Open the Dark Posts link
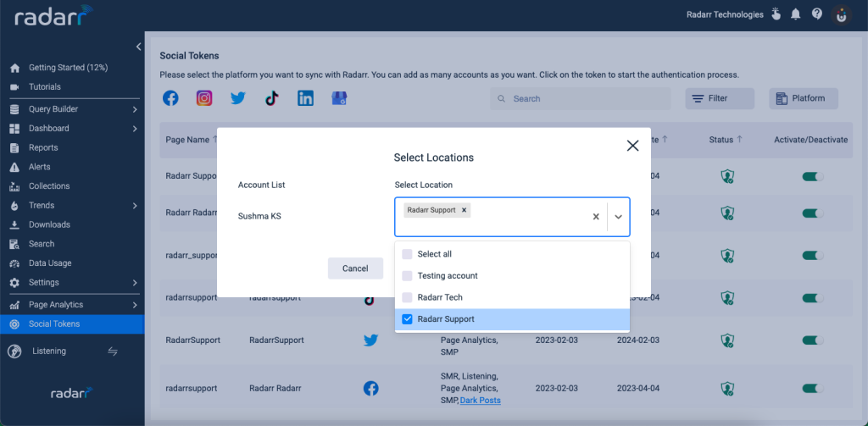The image size is (868, 426). 481,400
